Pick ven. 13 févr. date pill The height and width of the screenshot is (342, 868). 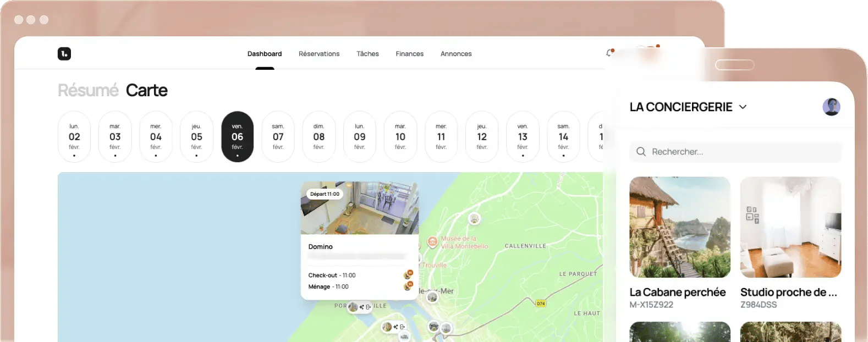click(523, 137)
